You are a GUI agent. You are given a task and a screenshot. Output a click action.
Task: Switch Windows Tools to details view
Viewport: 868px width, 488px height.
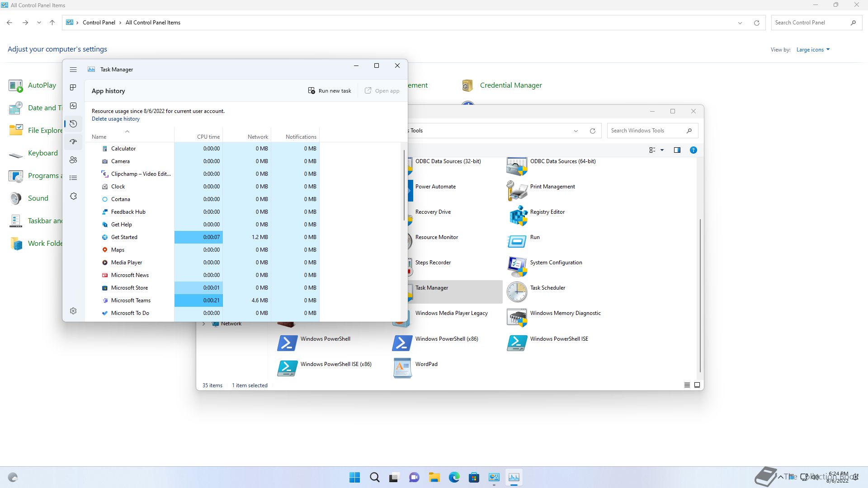pyautogui.click(x=687, y=385)
